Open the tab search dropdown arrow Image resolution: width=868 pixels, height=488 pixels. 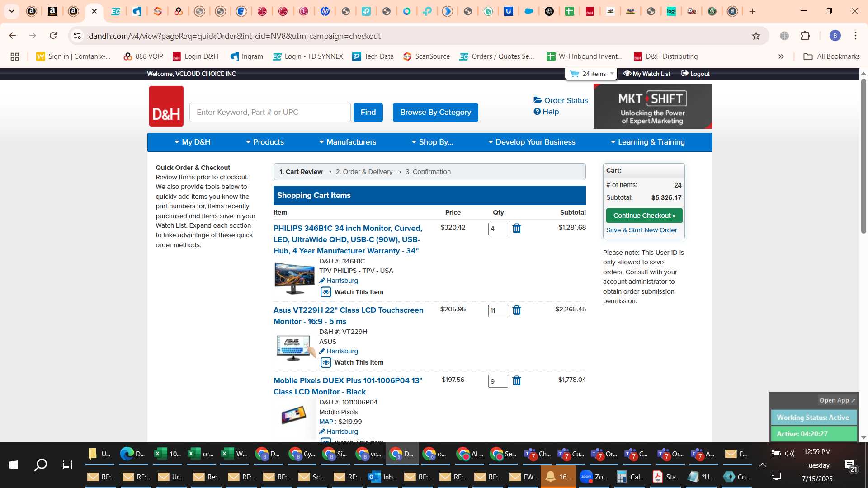click(x=11, y=11)
